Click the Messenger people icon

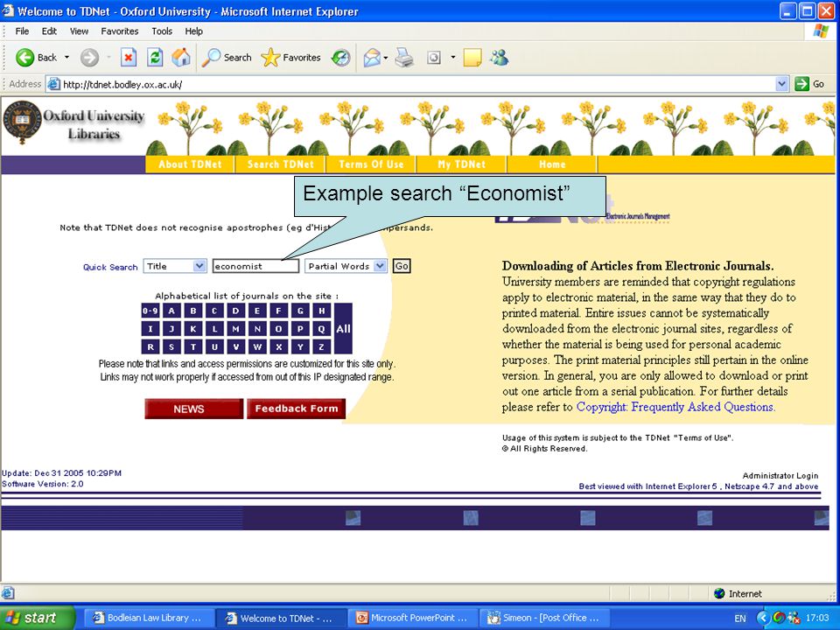click(499, 58)
